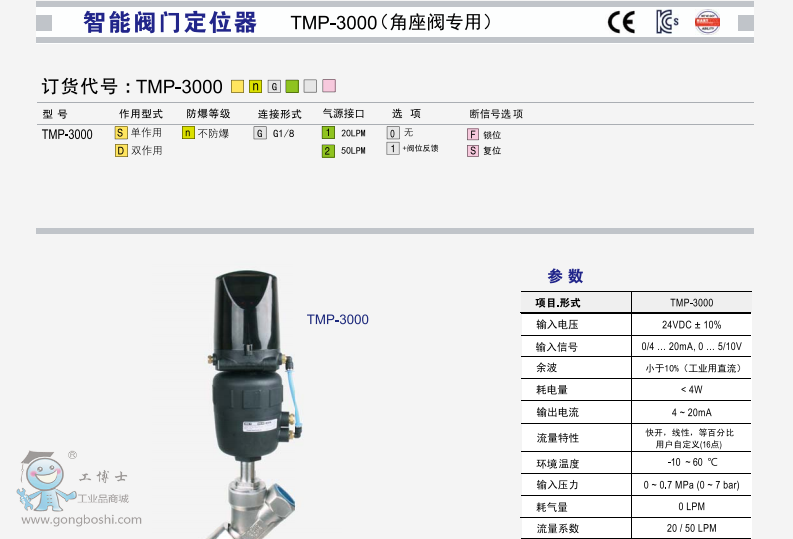This screenshot has height=539, width=793.
Task: Click the blue TMP-3000 label beside photo
Action: coord(338,320)
